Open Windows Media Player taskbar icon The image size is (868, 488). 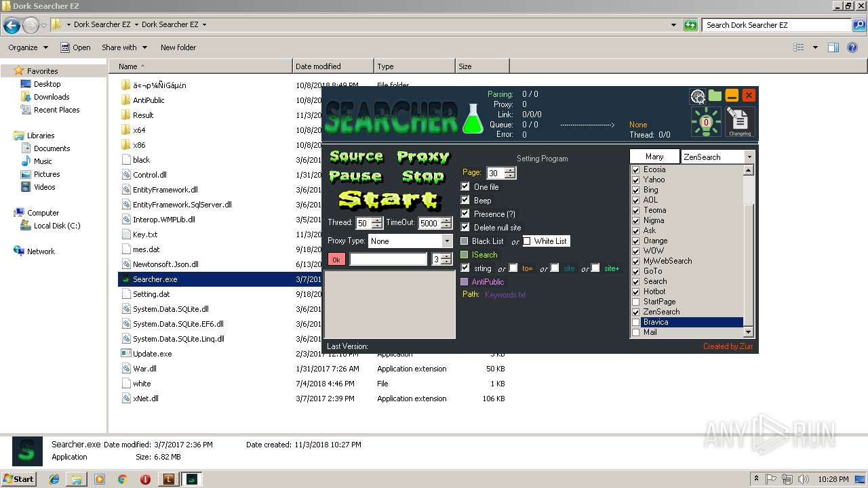(100, 479)
